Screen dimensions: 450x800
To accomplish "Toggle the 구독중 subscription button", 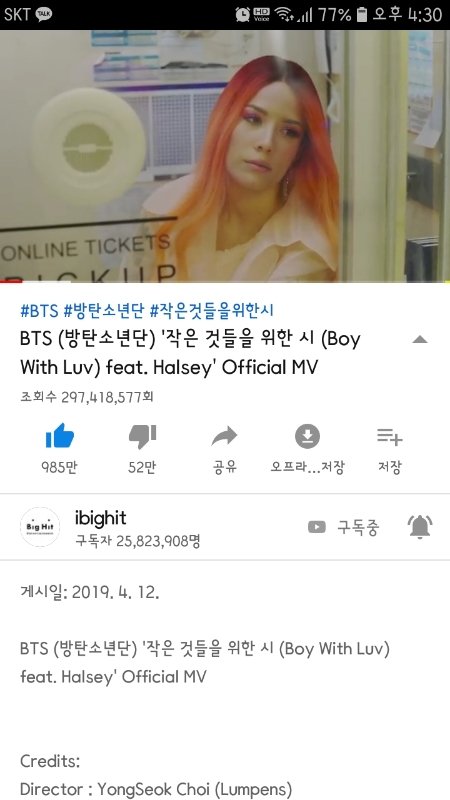I will (x=344, y=527).
